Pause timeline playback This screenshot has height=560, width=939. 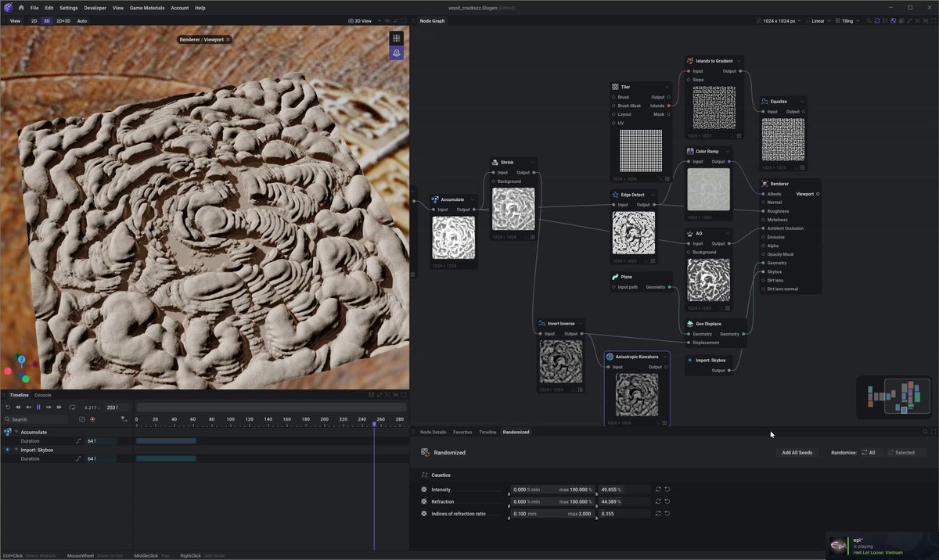pyautogui.click(x=38, y=407)
